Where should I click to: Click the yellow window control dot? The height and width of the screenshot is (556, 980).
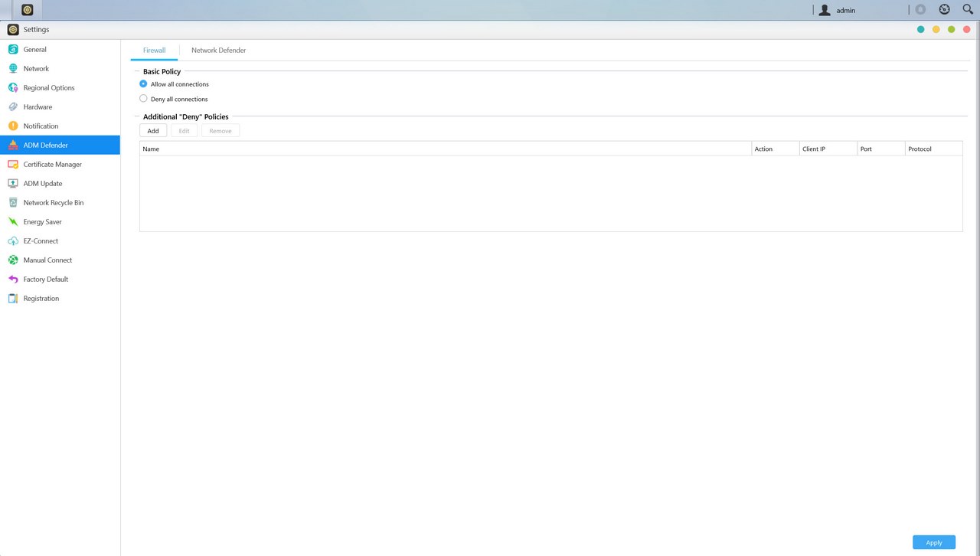click(936, 29)
